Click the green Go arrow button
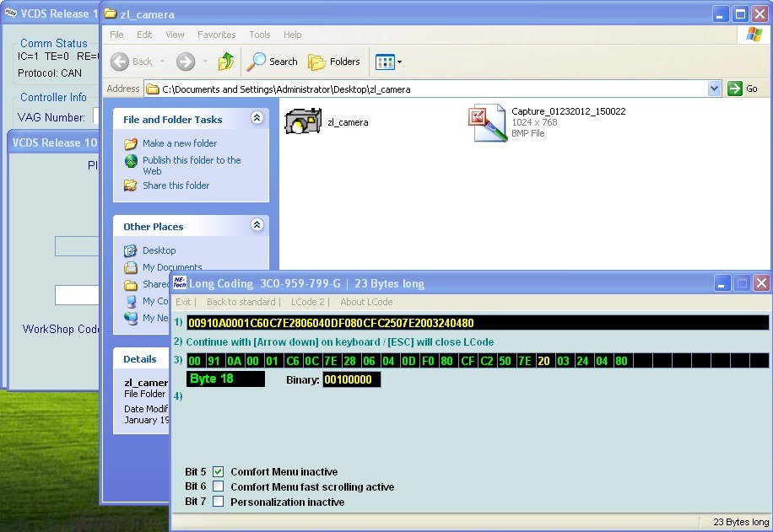 734,89
